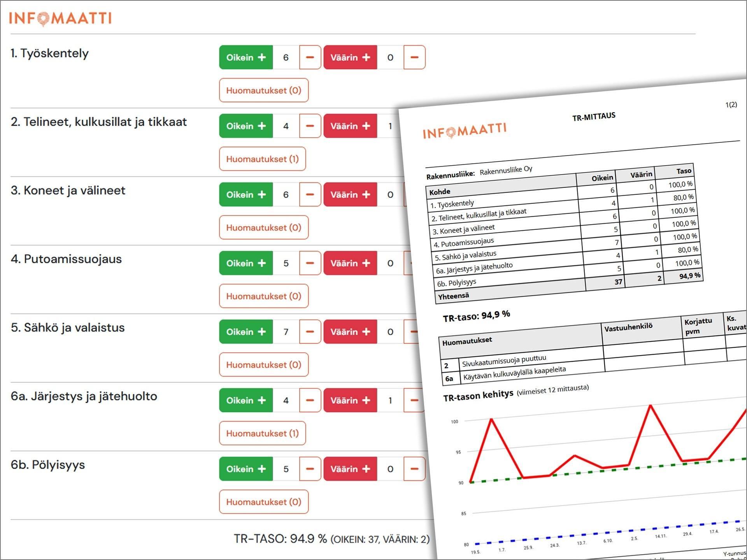This screenshot has width=747, height=560.
Task: Open Huomautukset (0) under Pölyisyys
Action: click(264, 502)
